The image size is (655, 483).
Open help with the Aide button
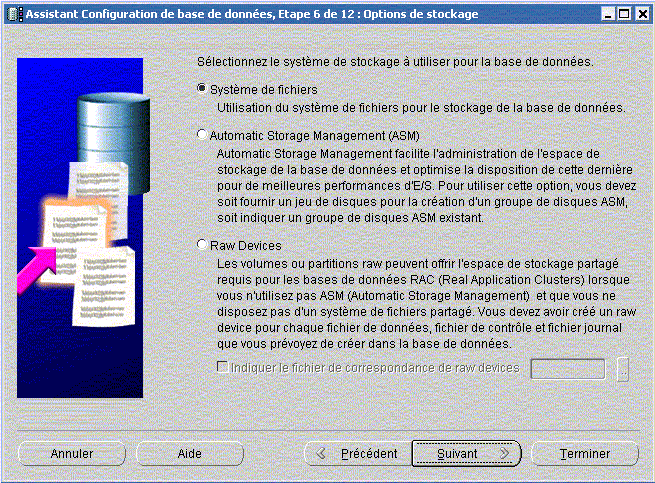click(x=190, y=453)
